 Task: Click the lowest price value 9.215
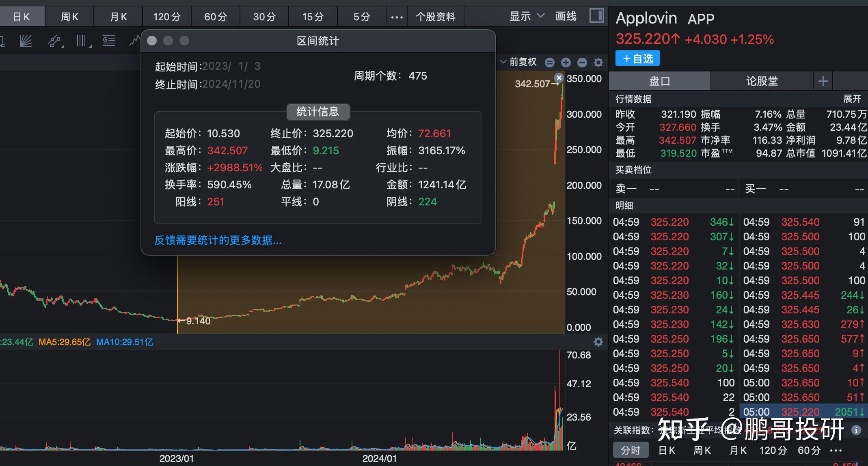(x=326, y=151)
